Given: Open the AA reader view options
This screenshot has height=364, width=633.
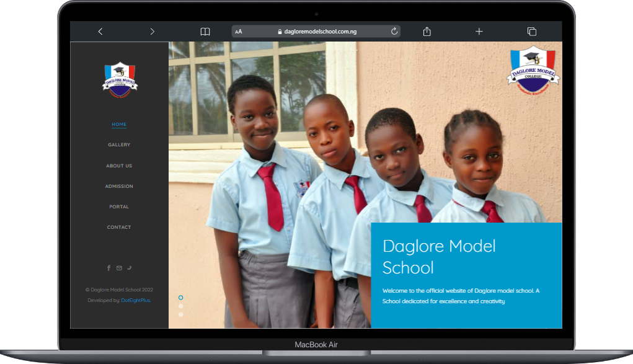Looking at the screenshot, I should pyautogui.click(x=239, y=32).
